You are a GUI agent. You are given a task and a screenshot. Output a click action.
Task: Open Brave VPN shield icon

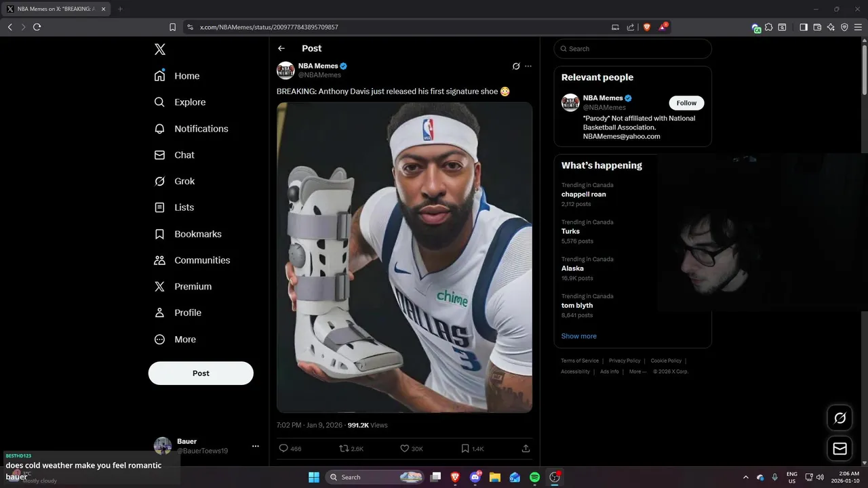pos(844,27)
